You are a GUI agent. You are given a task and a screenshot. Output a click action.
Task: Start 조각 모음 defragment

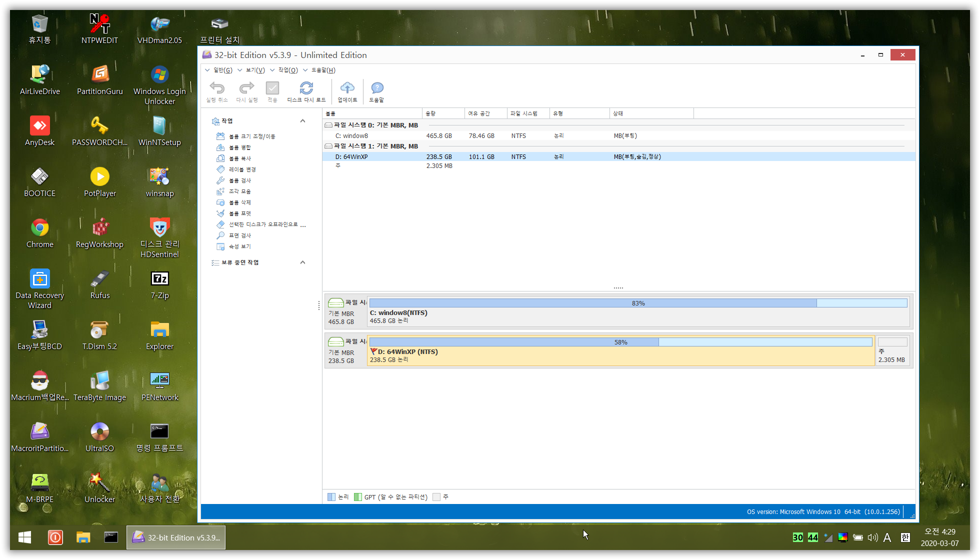pos(240,191)
